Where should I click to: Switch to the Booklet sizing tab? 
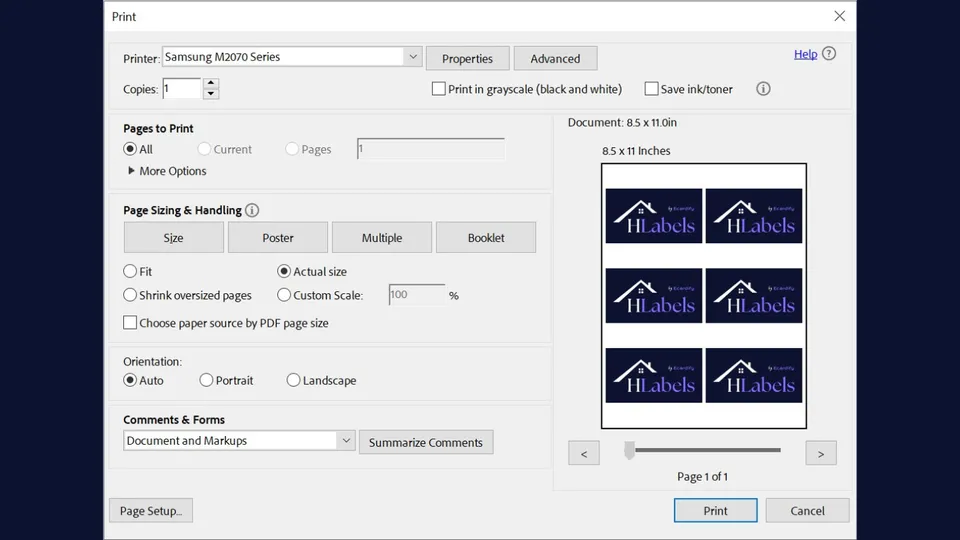click(486, 238)
